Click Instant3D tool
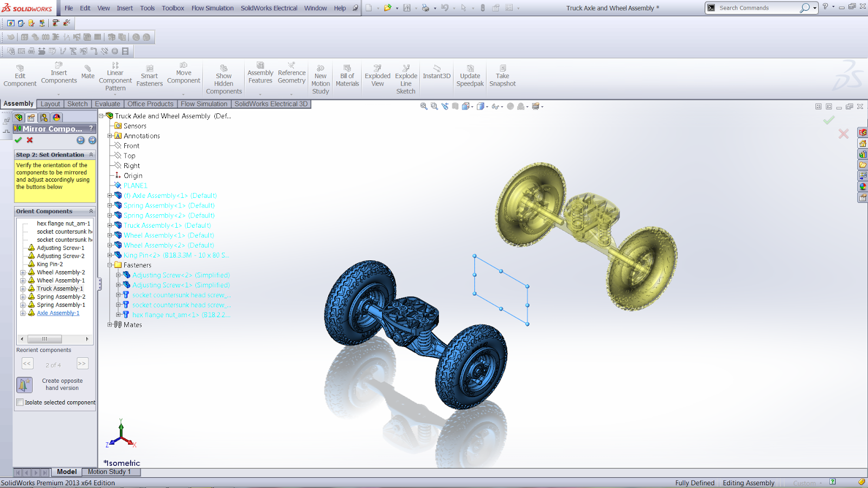Screen dimensions: 868x488 [437, 72]
